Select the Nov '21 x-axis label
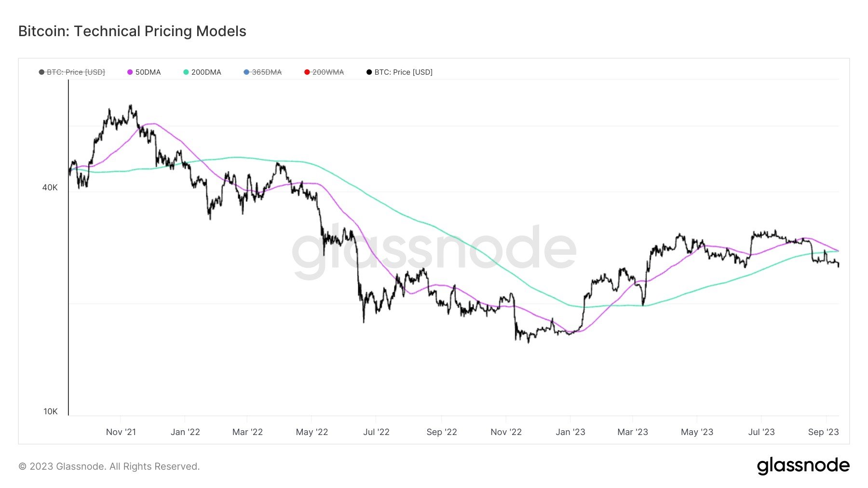This screenshot has height=488, width=868. 121,432
